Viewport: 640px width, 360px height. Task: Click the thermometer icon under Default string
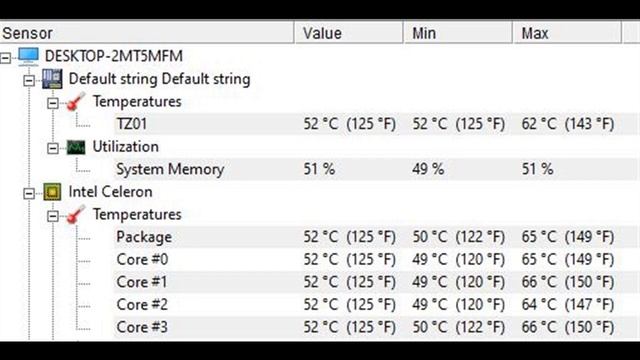point(76,102)
